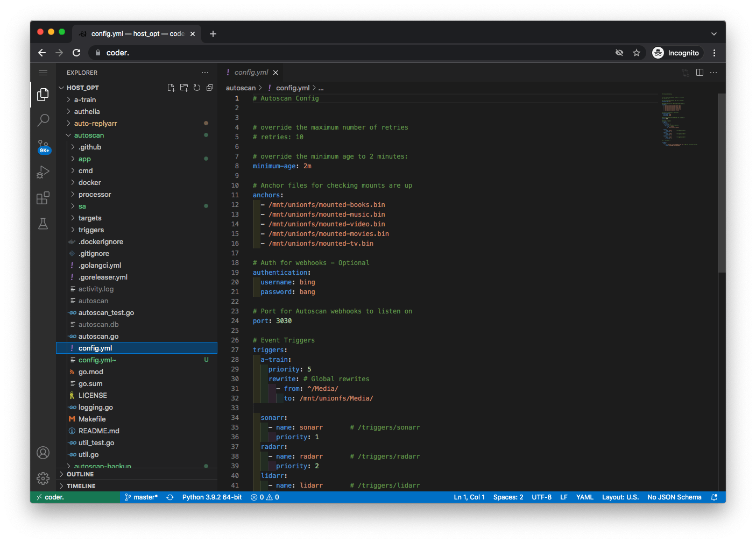Screen dimensions: 756x543
Task: Select the config.yml editor tab
Action: tap(251, 73)
